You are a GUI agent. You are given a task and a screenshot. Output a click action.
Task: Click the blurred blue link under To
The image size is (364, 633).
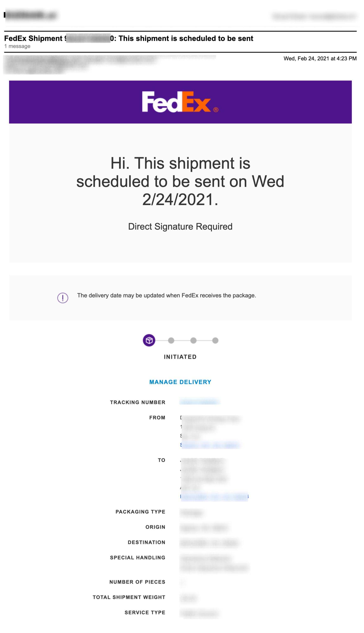214,497
